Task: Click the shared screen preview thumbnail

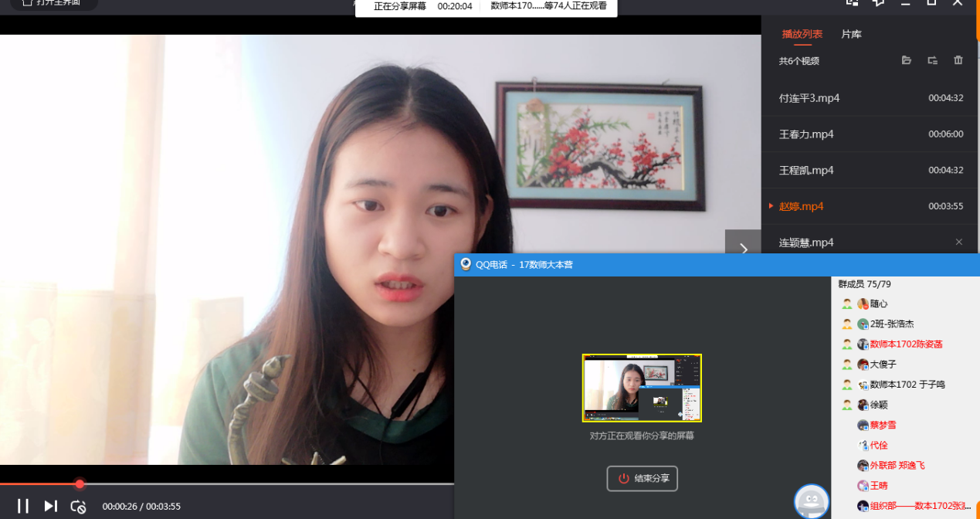Action: tap(642, 388)
